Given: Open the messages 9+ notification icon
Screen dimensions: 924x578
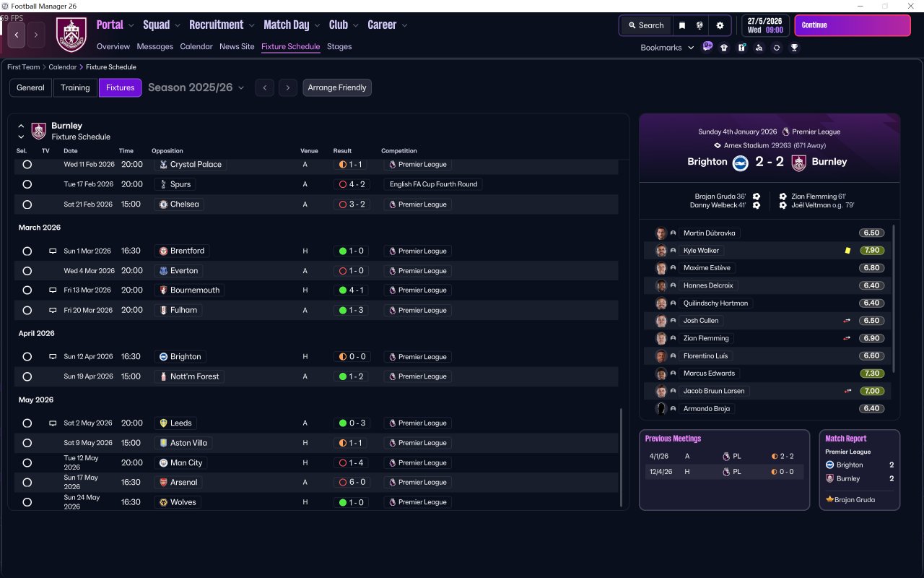Looking at the screenshot, I should coord(707,47).
